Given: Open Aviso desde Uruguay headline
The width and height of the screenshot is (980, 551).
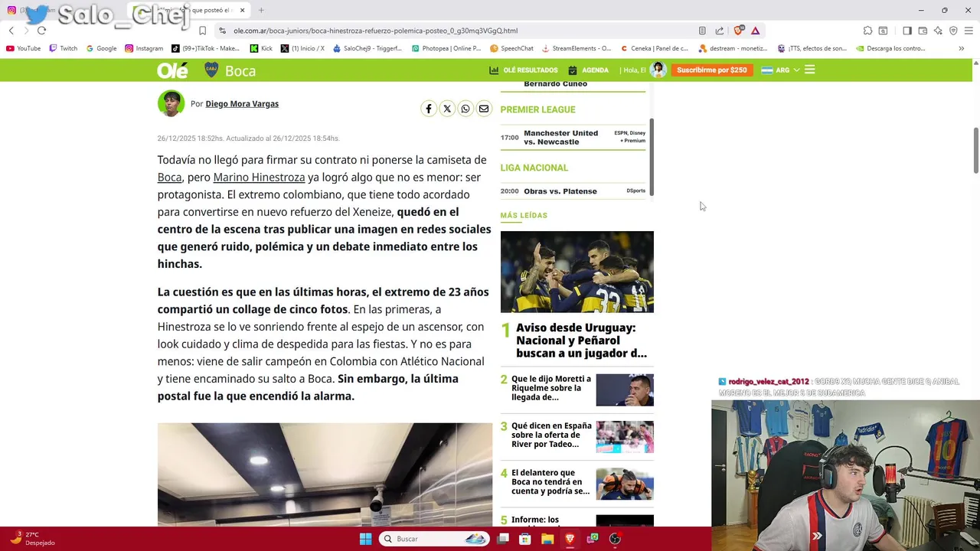Looking at the screenshot, I should 581,341.
